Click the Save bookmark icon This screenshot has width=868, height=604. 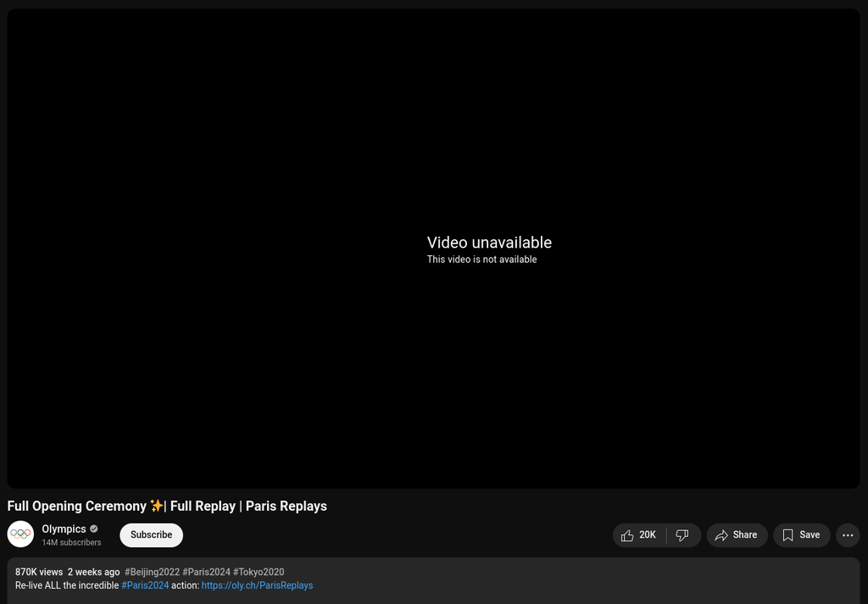[x=787, y=535]
